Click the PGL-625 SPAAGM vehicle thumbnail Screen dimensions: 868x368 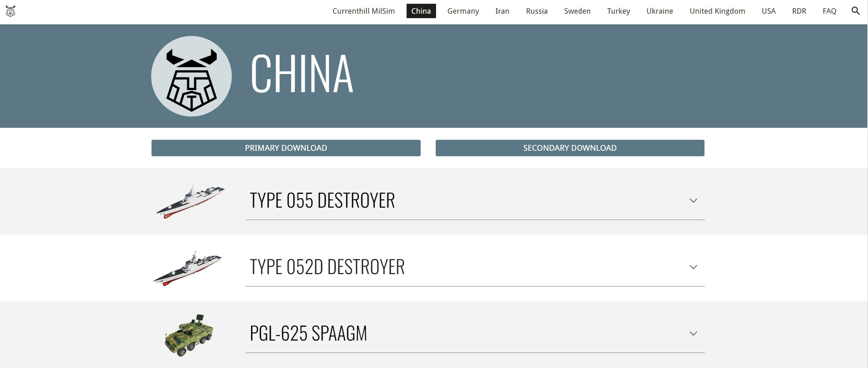(x=189, y=335)
